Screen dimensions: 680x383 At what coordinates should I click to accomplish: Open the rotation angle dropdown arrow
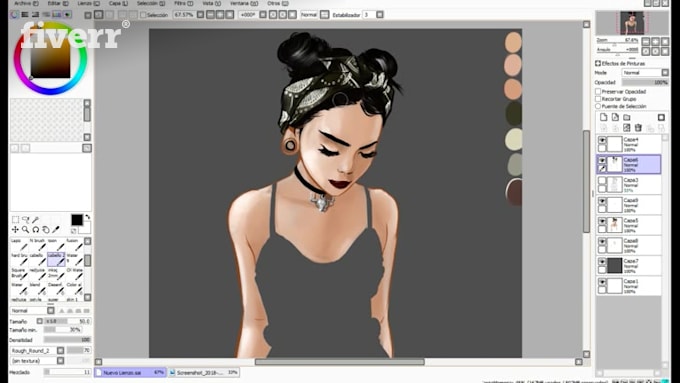263,15
